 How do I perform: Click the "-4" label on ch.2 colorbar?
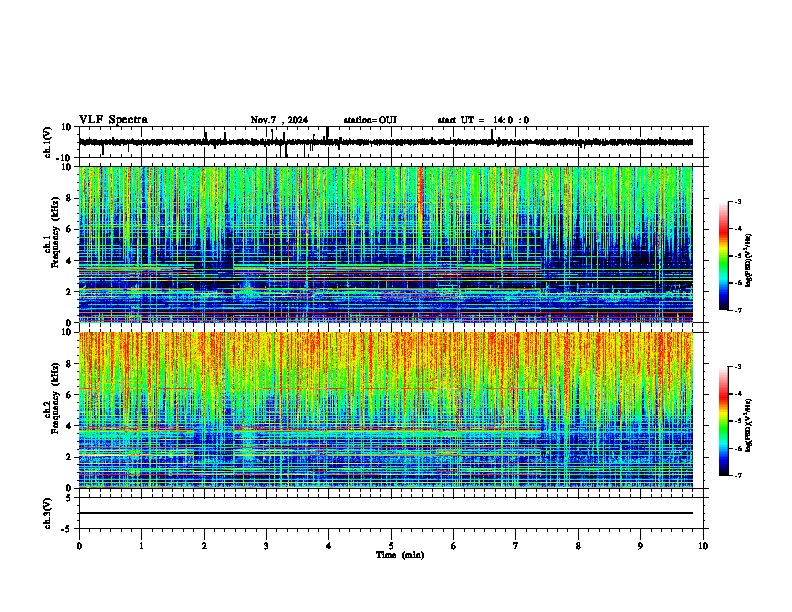pos(738,394)
